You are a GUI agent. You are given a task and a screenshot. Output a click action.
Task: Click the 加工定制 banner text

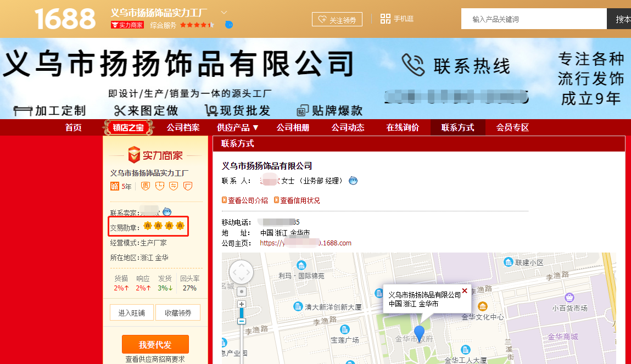click(x=50, y=110)
